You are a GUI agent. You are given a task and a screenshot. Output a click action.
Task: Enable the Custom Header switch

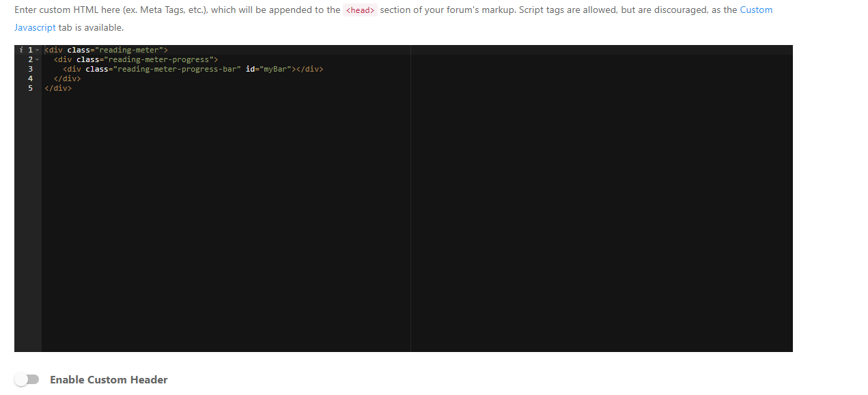[x=27, y=379]
